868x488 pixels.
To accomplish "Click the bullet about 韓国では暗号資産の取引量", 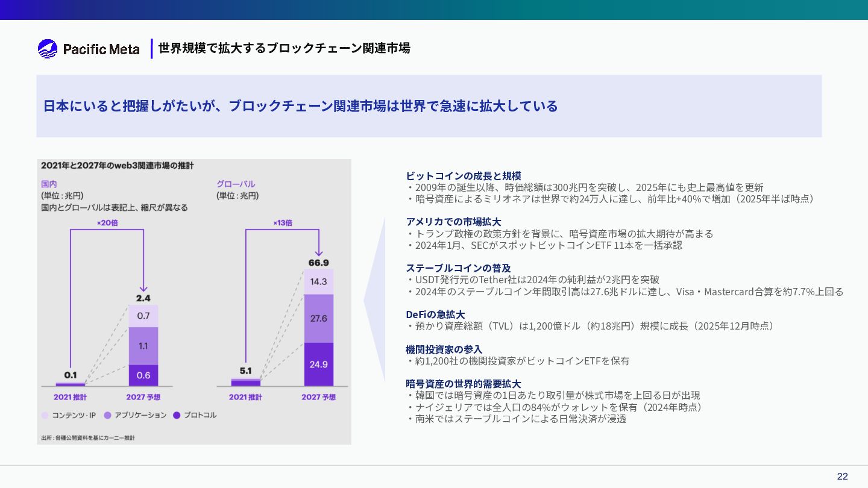I will coord(553,395).
